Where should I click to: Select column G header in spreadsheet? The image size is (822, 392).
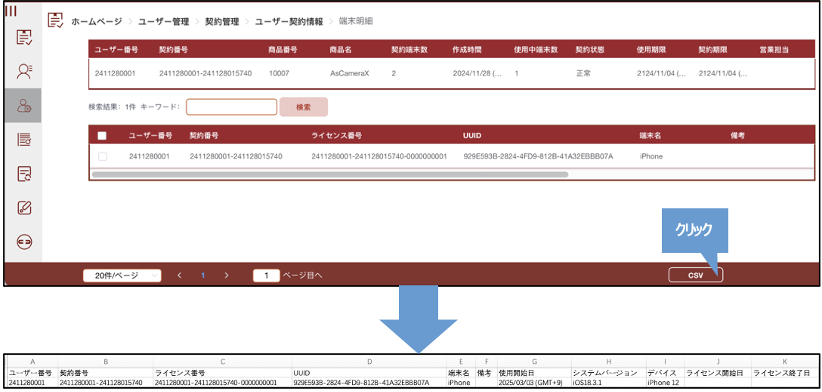point(534,362)
